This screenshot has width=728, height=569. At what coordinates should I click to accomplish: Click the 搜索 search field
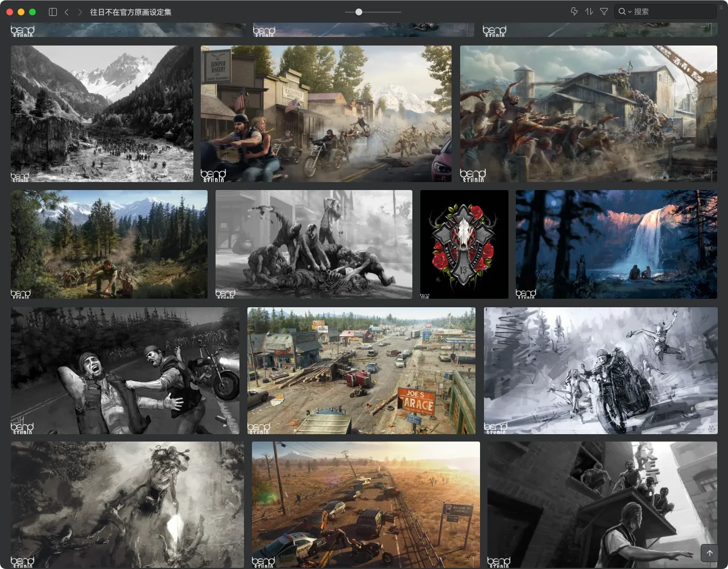[665, 11]
